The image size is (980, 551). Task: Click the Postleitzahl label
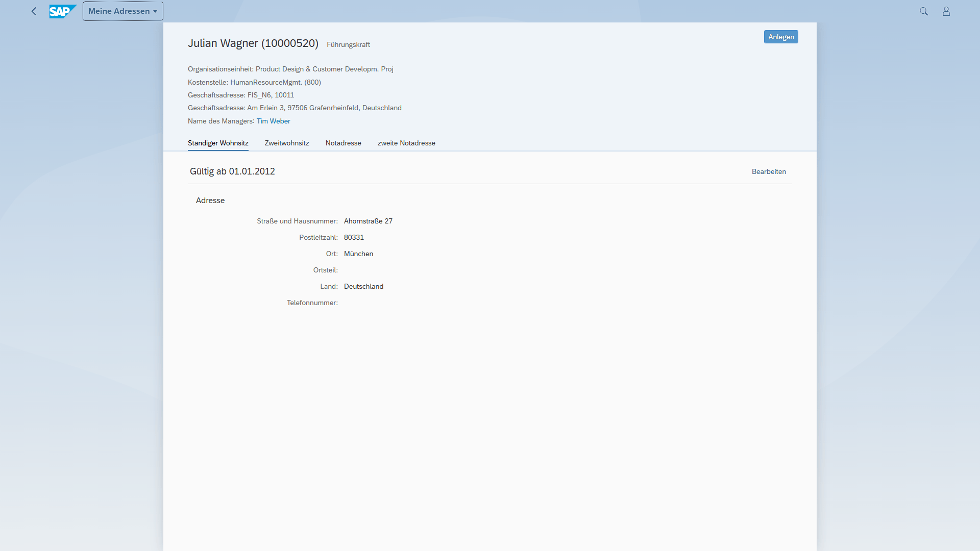pos(318,237)
